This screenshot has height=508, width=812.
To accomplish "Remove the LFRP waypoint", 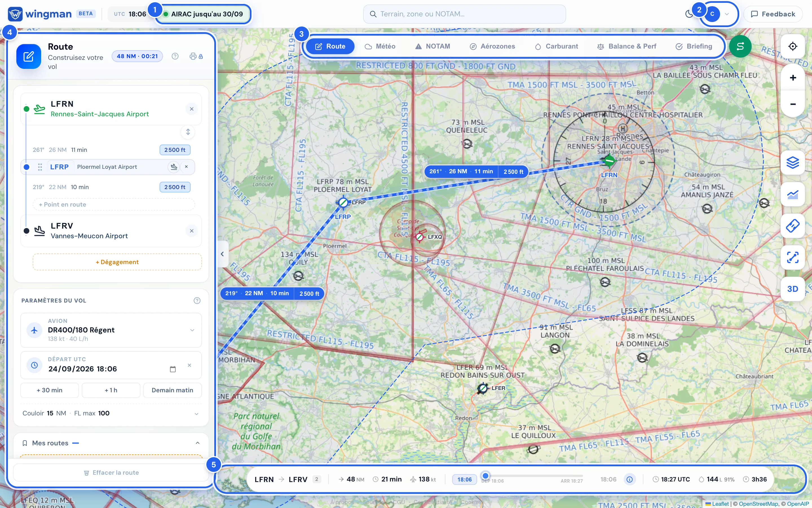I will 186,167.
